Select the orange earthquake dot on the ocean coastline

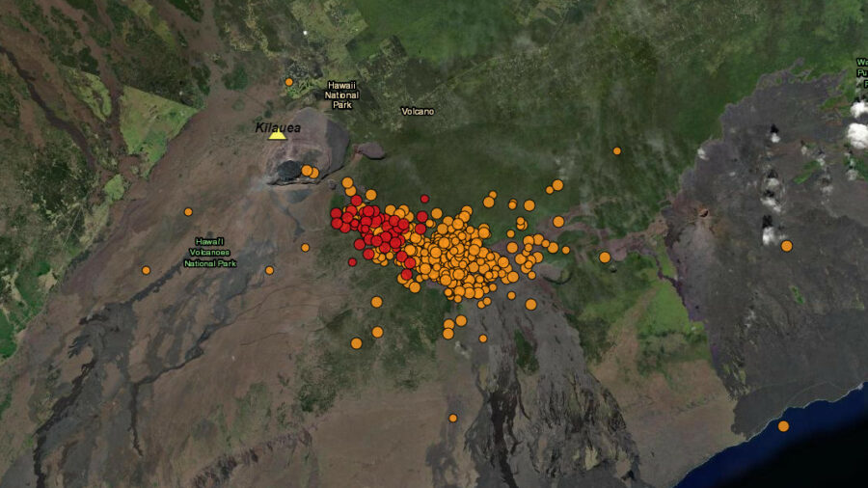pyautogui.click(x=783, y=426)
